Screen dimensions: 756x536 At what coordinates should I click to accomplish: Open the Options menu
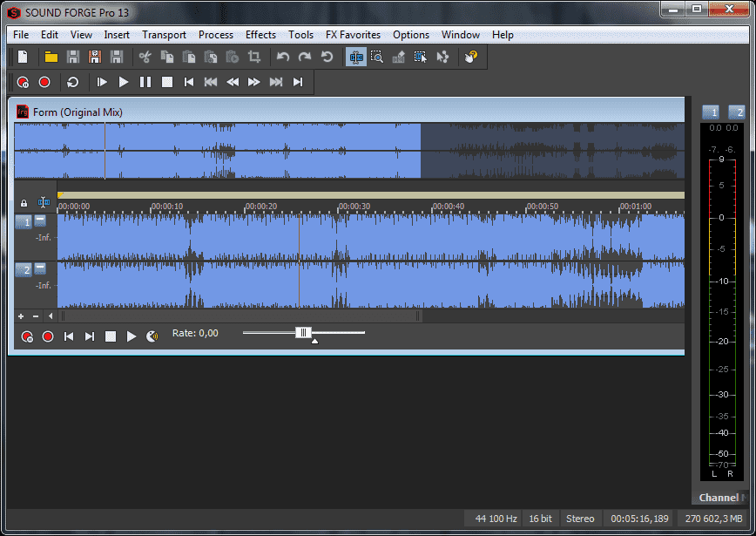point(411,35)
